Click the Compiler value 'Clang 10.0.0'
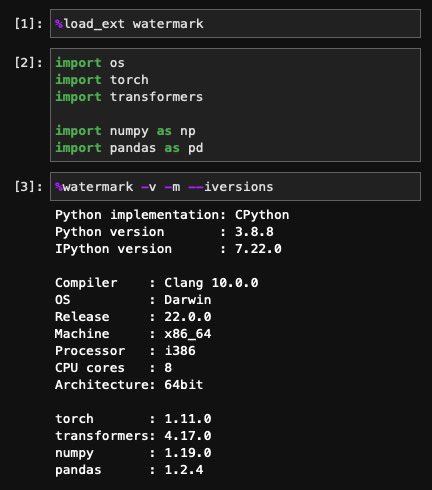 (x=211, y=283)
